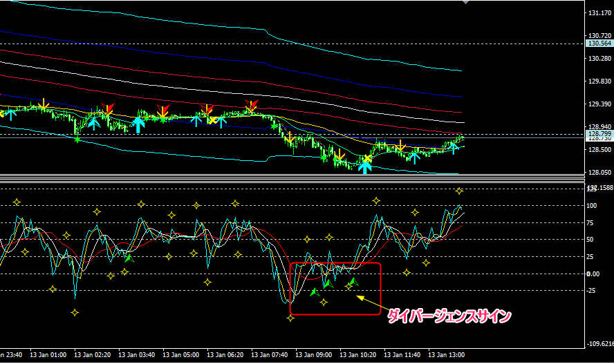
Task: Select the 13 Jan 13:00 time label
Action: click(x=447, y=355)
